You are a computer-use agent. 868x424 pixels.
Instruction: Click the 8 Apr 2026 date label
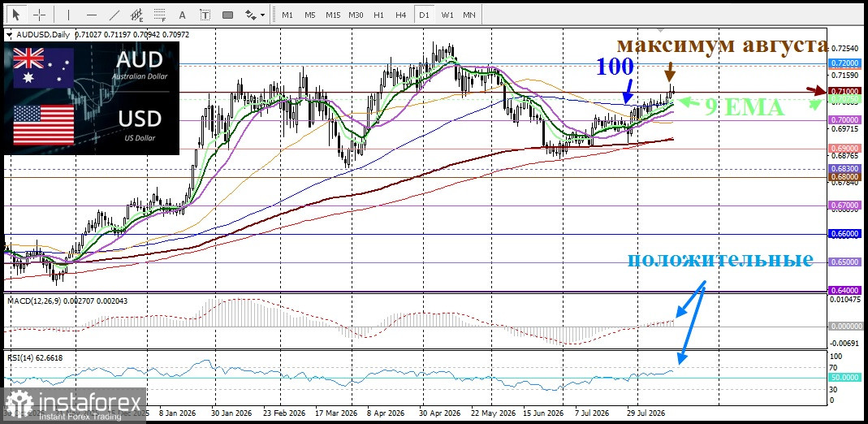click(386, 413)
